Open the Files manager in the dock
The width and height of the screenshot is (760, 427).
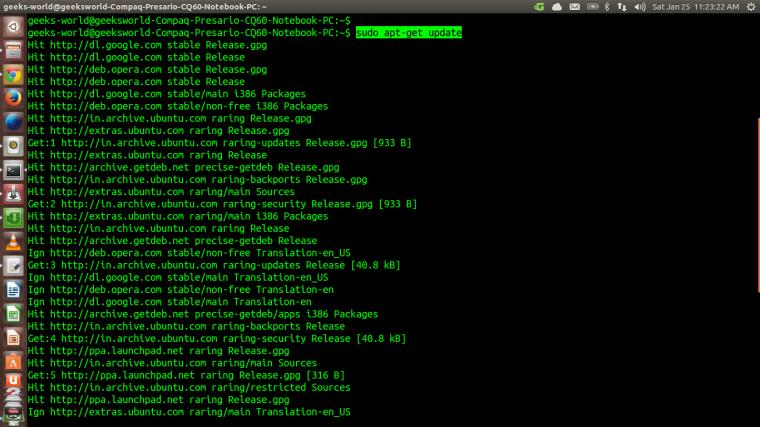click(x=13, y=50)
